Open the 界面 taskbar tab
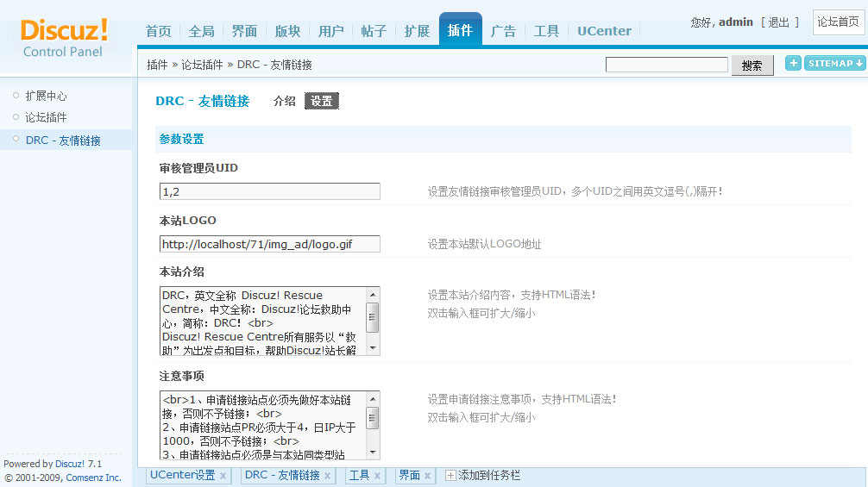This screenshot has height=487, width=868. coord(410,475)
